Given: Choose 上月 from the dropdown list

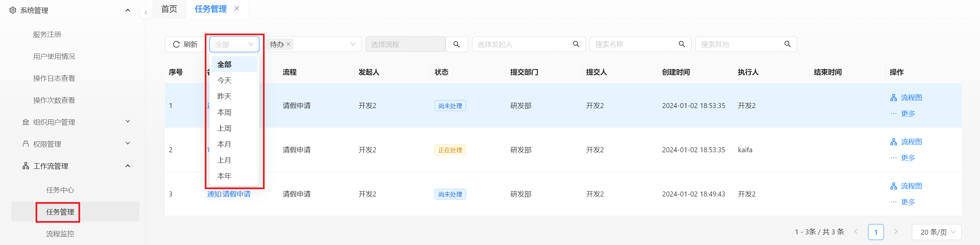Looking at the screenshot, I should coord(234,160).
